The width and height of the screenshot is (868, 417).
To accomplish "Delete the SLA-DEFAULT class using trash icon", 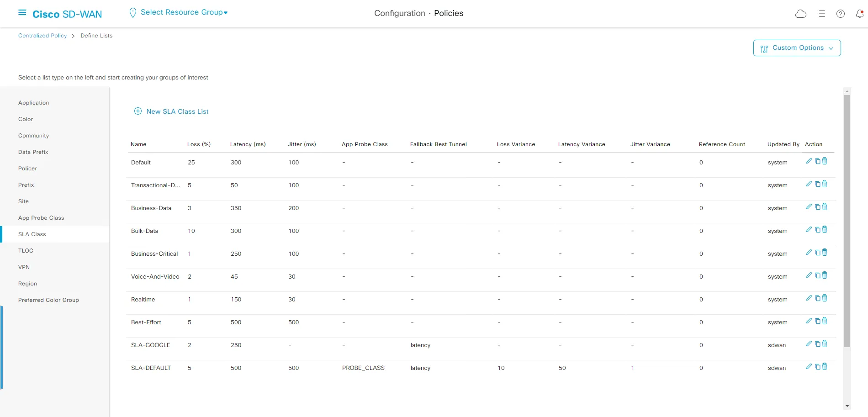I will [x=825, y=367].
